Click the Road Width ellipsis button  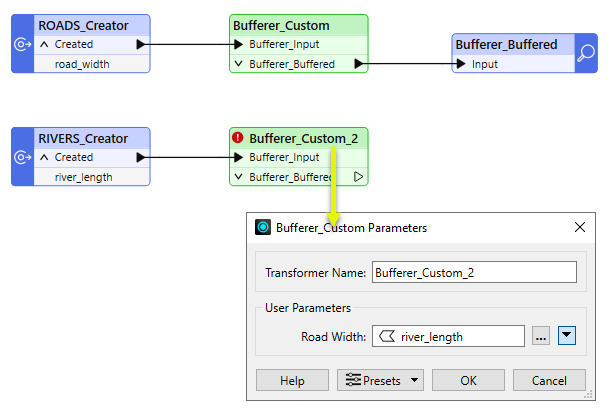tap(541, 337)
